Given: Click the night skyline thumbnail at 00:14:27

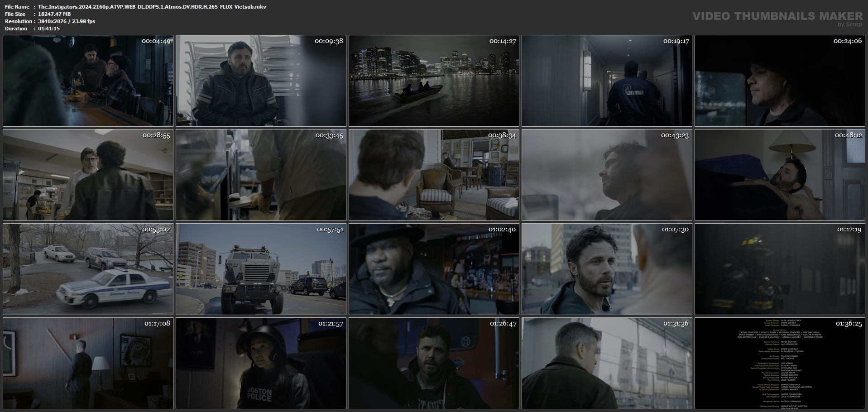Looking at the screenshot, I should coord(434,81).
